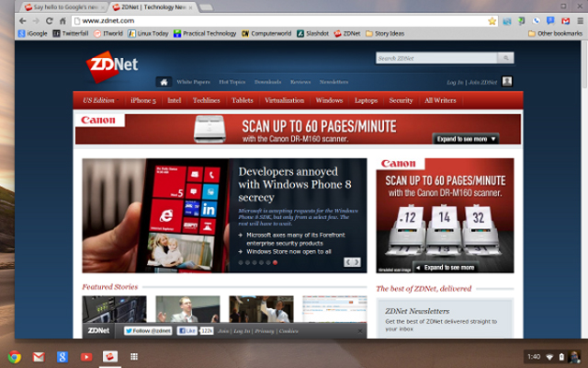
Task: Open the iPhone 5 topic
Action: tap(143, 100)
